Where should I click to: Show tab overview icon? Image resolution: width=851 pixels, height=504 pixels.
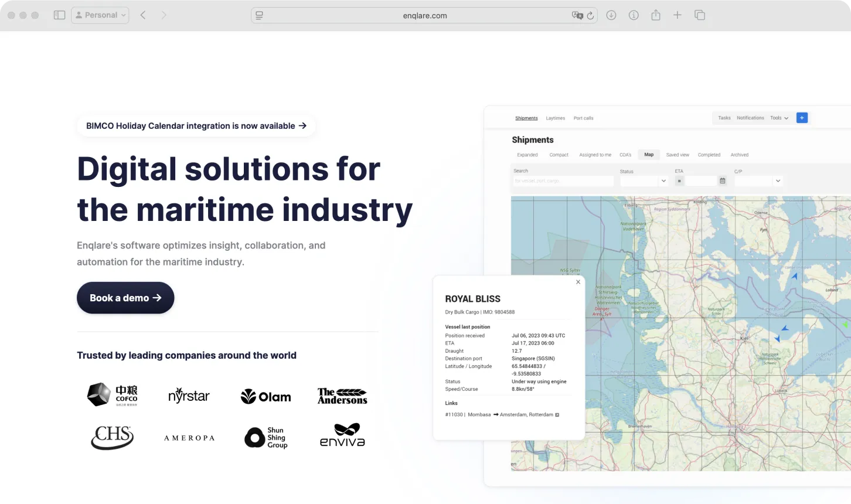coord(700,15)
